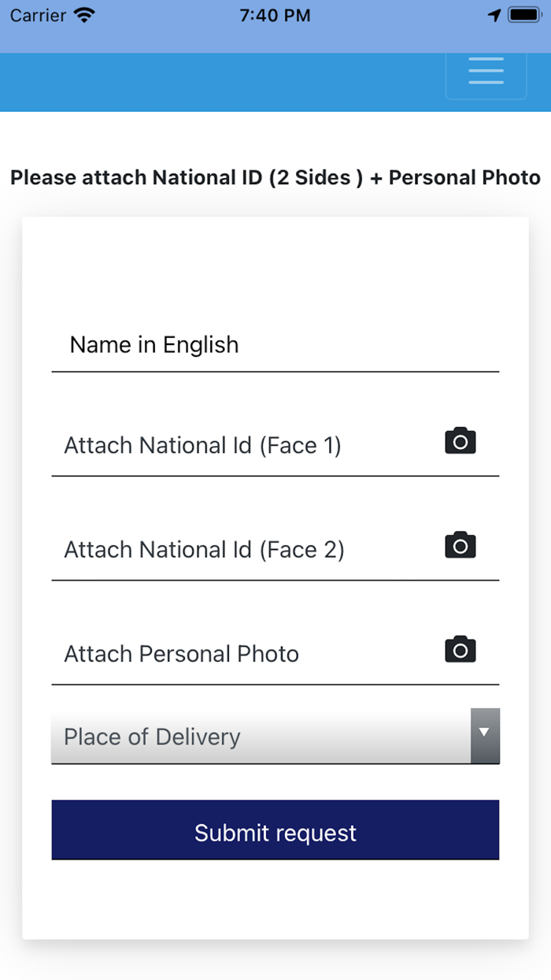Select the Attach Personal Photo field
551x980 pixels.
[236, 654]
